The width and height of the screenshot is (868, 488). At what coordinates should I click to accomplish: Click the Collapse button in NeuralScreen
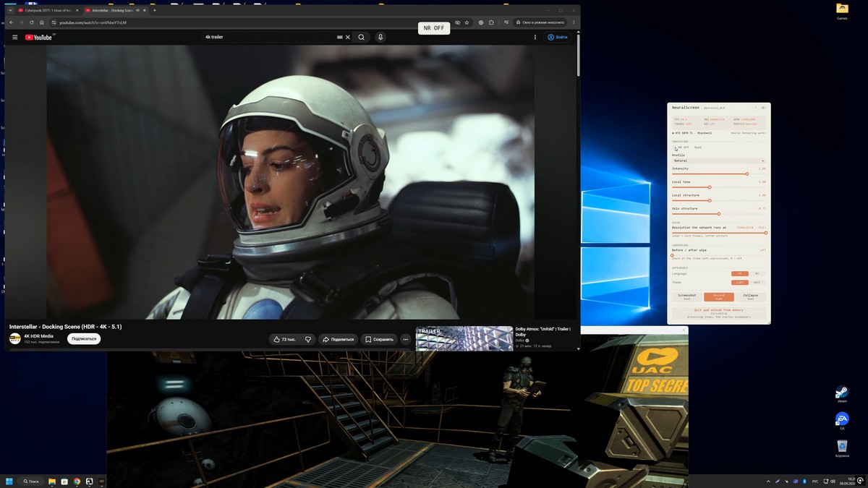tap(751, 297)
